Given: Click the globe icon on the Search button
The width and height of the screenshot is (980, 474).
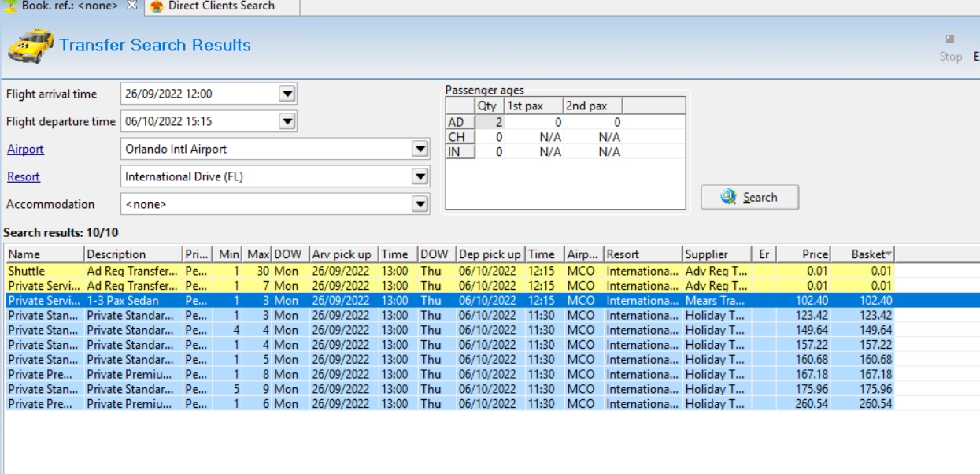Looking at the screenshot, I should (x=729, y=198).
